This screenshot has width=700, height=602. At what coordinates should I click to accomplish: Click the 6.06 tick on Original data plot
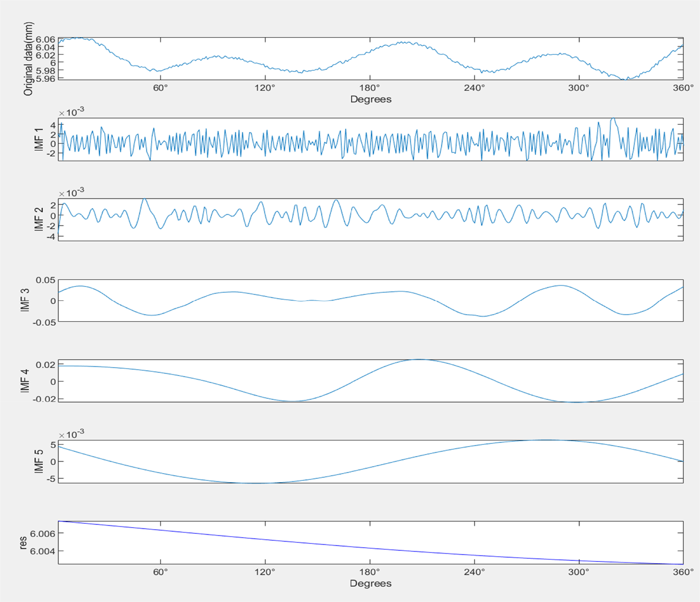point(45,39)
